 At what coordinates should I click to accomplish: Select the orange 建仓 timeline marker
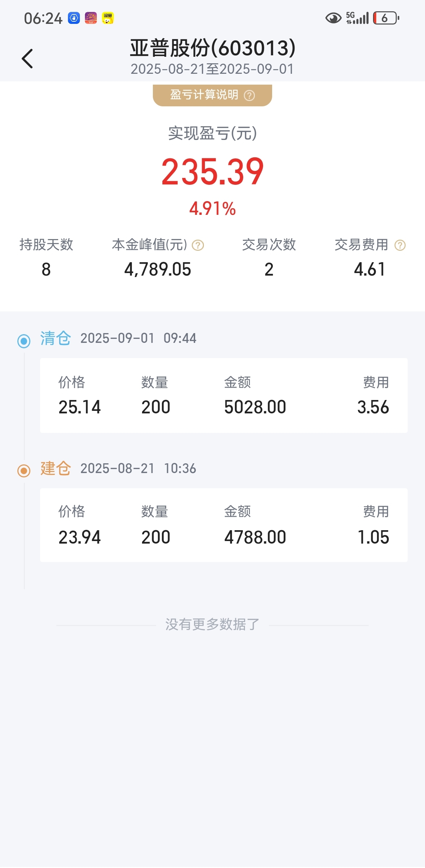tap(24, 471)
